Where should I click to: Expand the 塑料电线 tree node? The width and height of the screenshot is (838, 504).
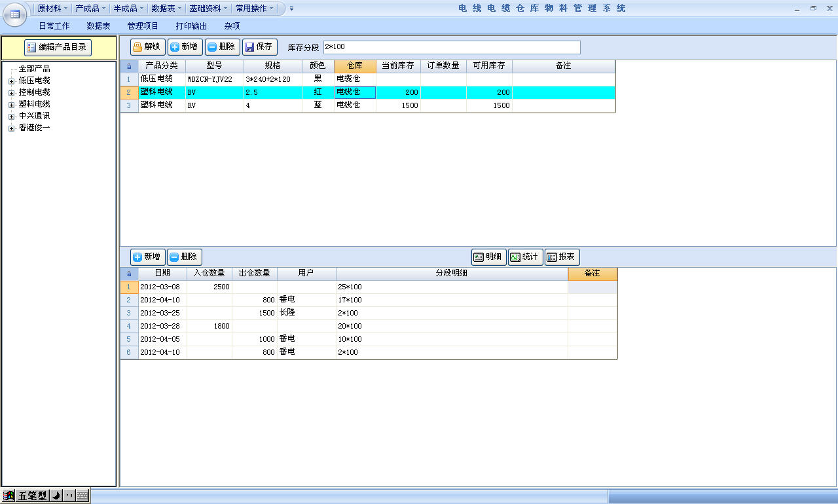[11, 105]
